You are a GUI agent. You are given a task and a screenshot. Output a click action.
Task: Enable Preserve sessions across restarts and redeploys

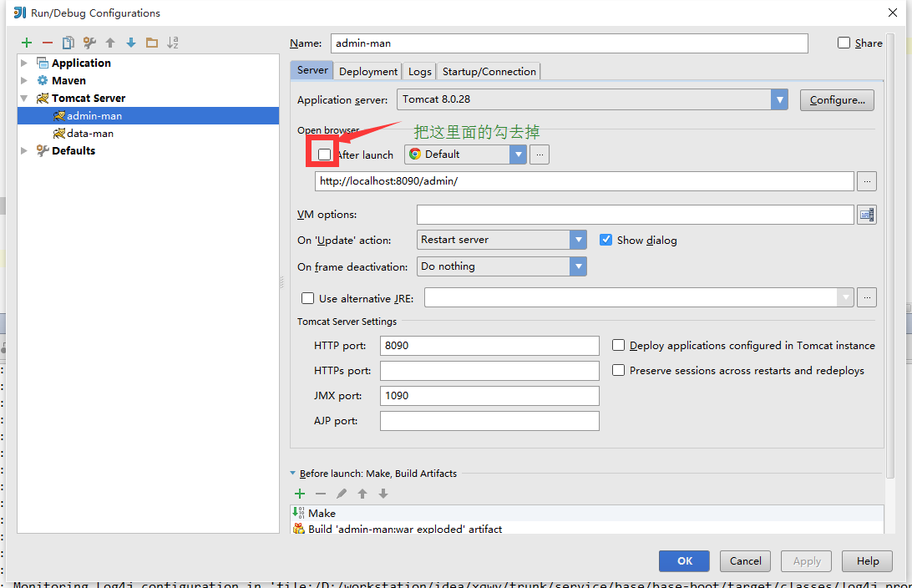coord(618,371)
